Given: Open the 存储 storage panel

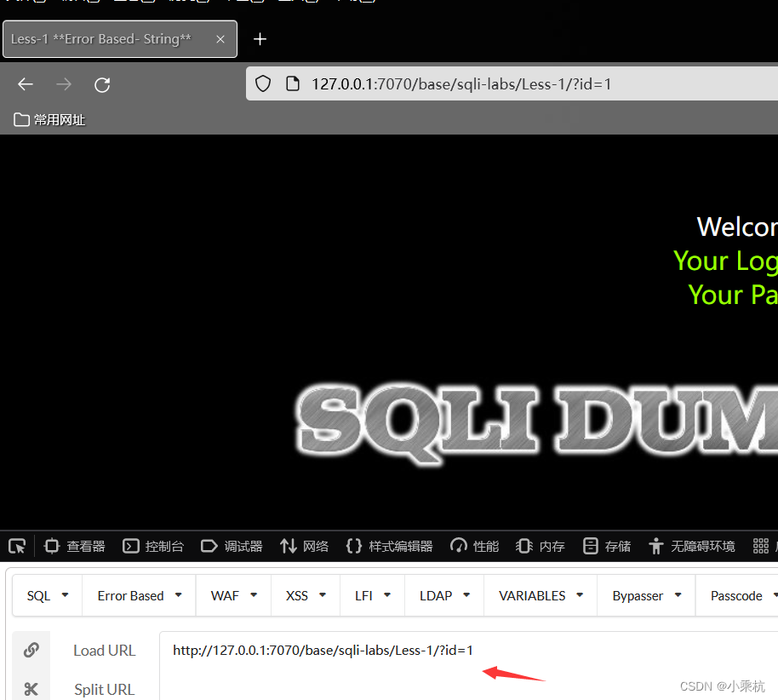Looking at the screenshot, I should click(606, 546).
